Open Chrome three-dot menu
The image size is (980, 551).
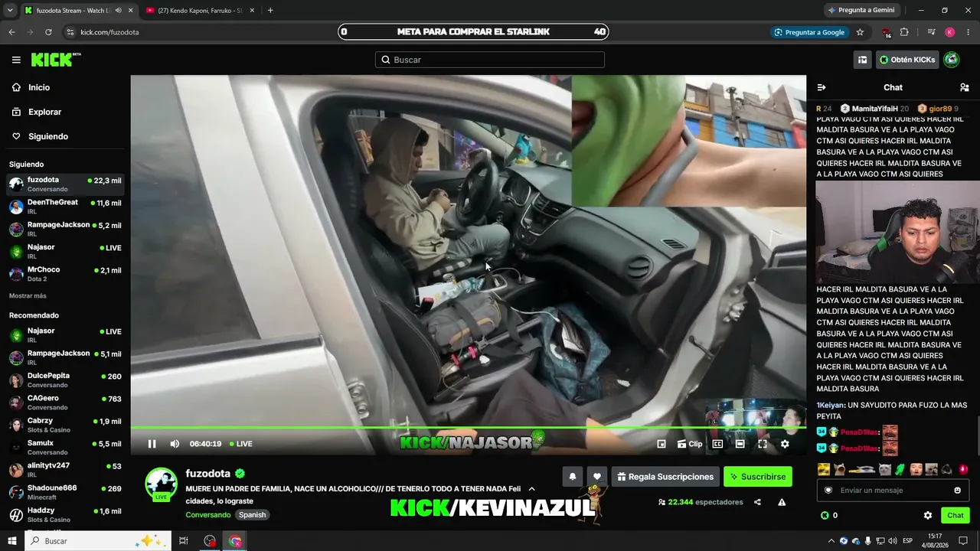pyautogui.click(x=969, y=32)
